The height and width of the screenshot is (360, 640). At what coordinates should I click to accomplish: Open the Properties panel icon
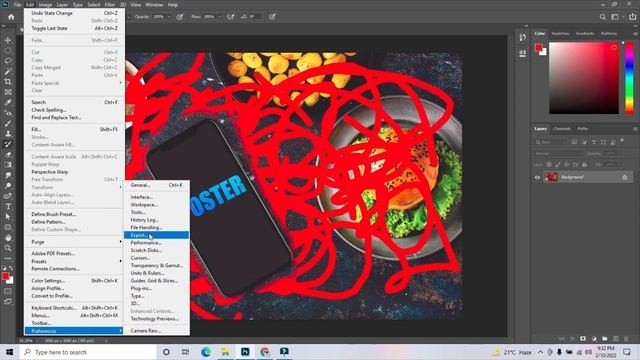(523, 53)
